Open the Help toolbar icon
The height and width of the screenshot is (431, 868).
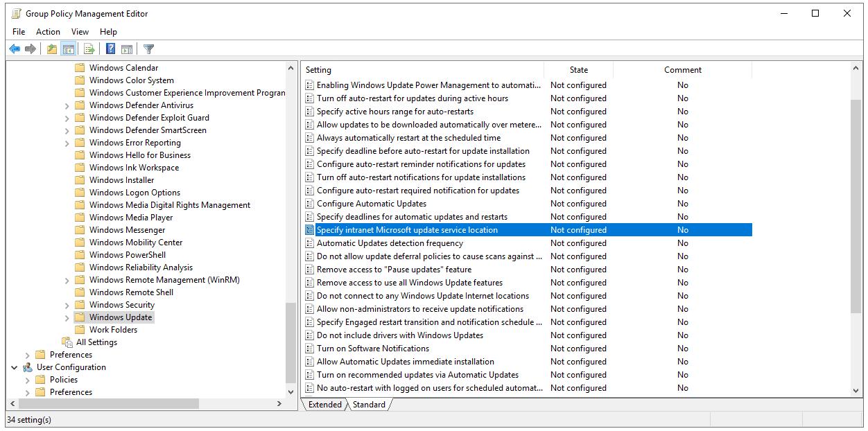click(110, 49)
